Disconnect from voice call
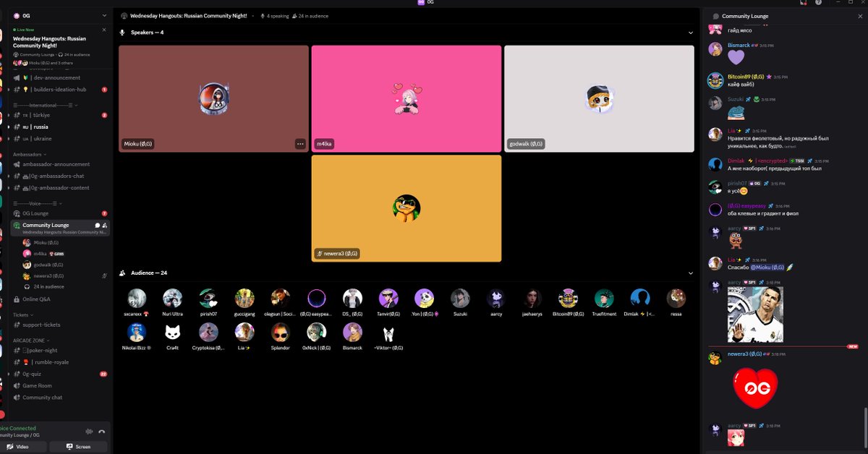 click(102, 431)
